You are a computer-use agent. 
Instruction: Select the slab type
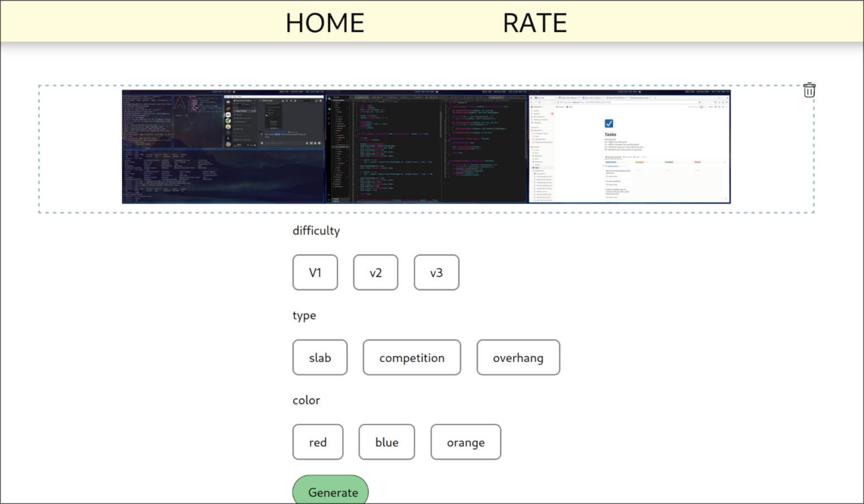[320, 357]
